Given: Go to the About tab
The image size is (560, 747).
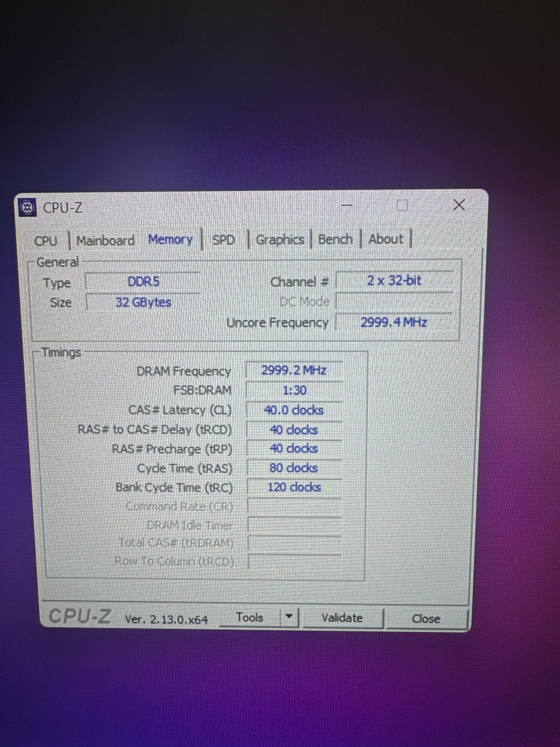Looking at the screenshot, I should (386, 239).
